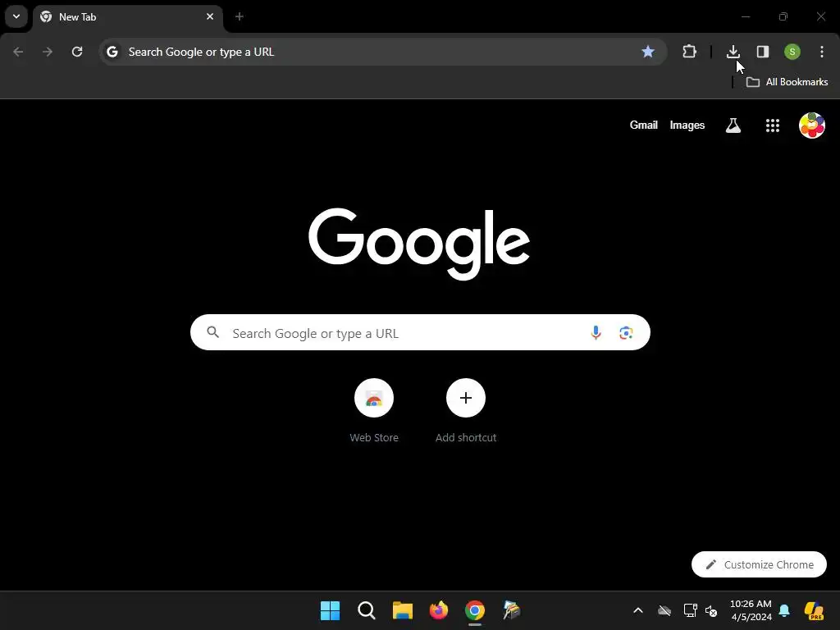Bookmark this tab with star icon
This screenshot has width=840, height=630.
coord(648,52)
